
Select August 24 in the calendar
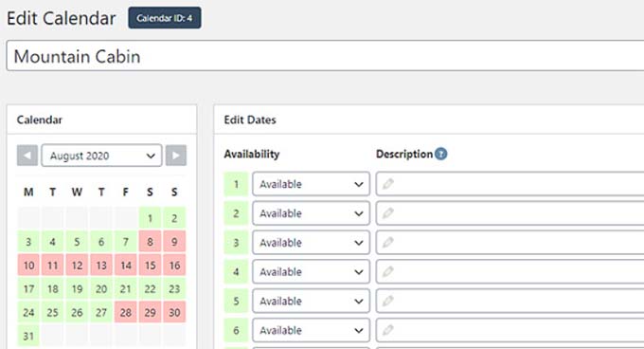(x=28, y=312)
